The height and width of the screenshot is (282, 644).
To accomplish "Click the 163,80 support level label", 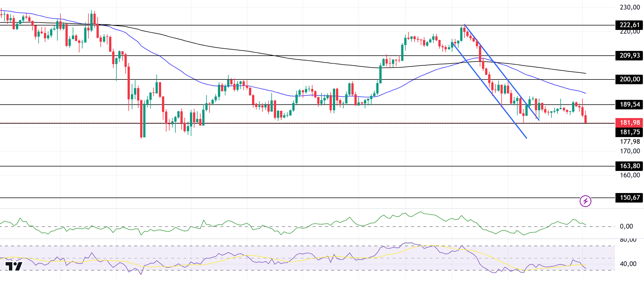I will point(629,166).
